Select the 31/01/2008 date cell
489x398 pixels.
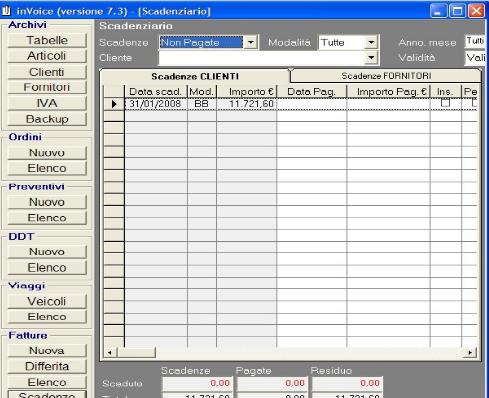tap(156, 104)
